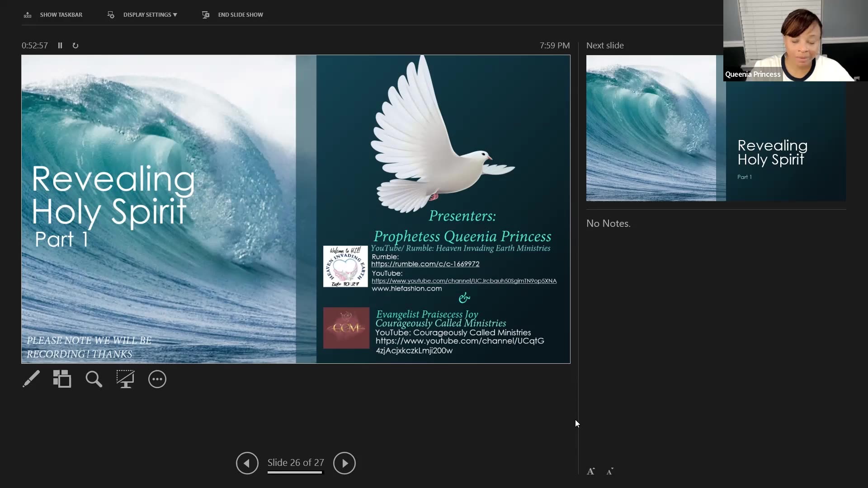Open the pen and laser pointer tools
868x488 pixels.
[31, 379]
